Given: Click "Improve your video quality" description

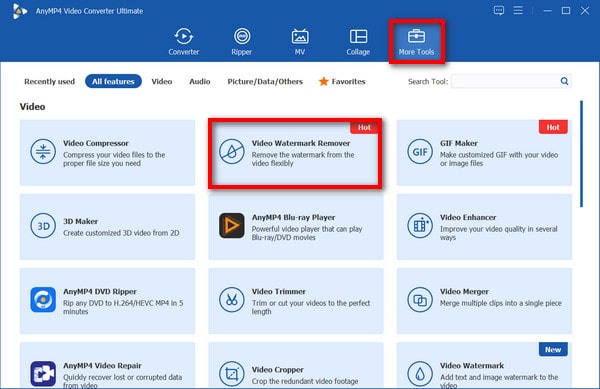Looking at the screenshot, I should click(x=498, y=233).
